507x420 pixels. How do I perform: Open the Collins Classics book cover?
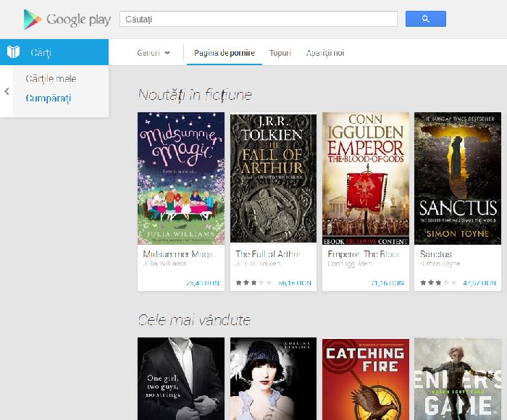[274, 379]
